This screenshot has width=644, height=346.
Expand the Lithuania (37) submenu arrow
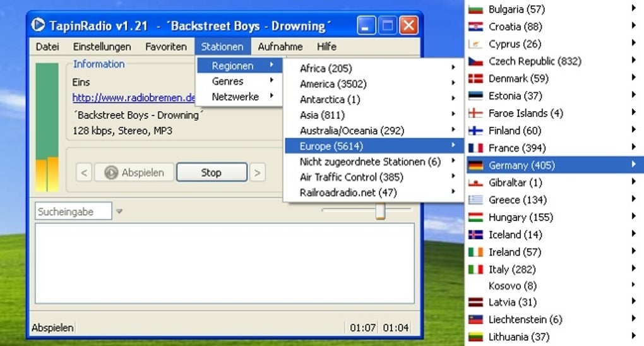click(x=634, y=336)
